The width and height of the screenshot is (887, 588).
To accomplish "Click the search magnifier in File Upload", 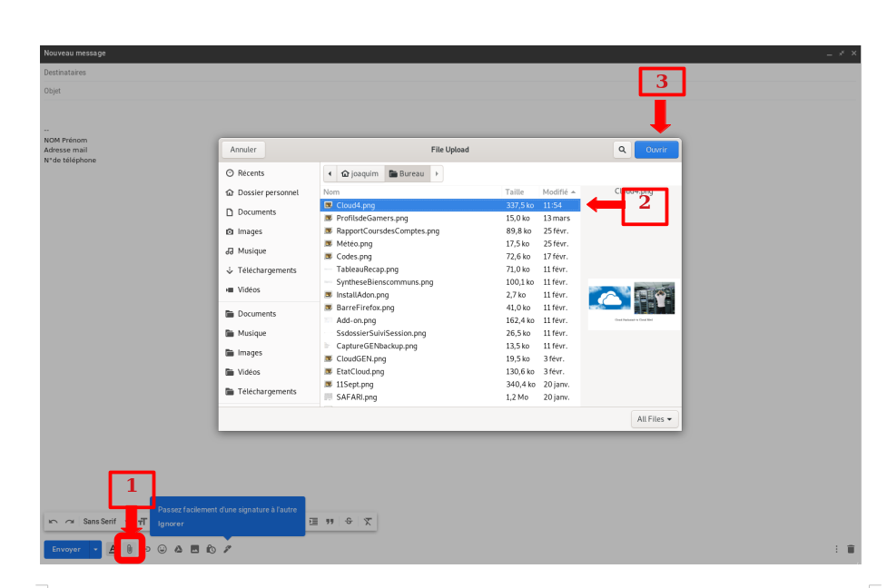I will click(x=621, y=150).
